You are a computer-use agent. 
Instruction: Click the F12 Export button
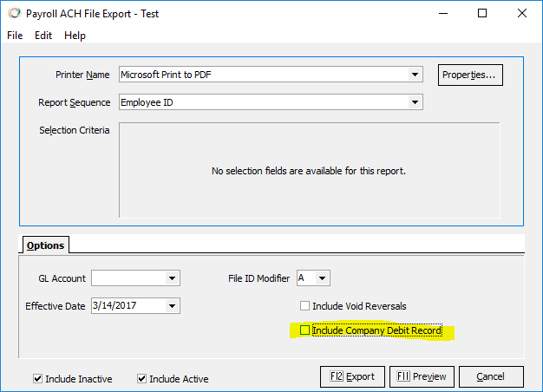pyautogui.click(x=352, y=376)
